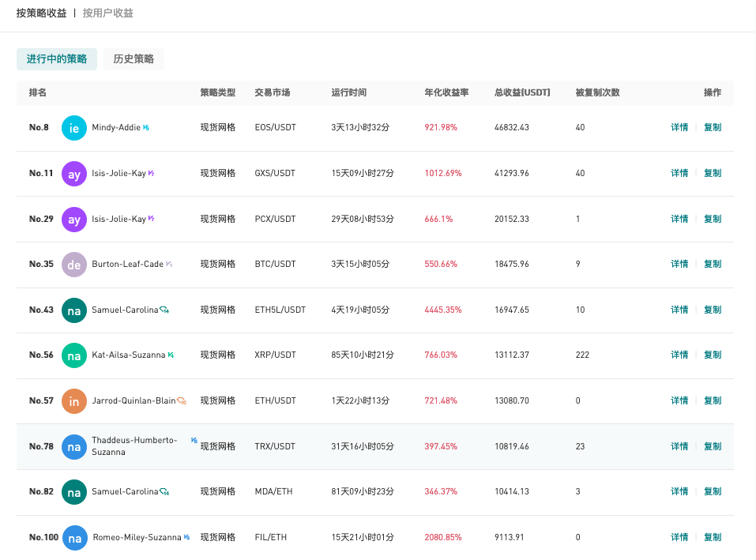Viewport: 756px width, 560px height.
Task: Click Jarrod-Quinlan-Blain's orange 'in' avatar
Action: pyautogui.click(x=73, y=401)
